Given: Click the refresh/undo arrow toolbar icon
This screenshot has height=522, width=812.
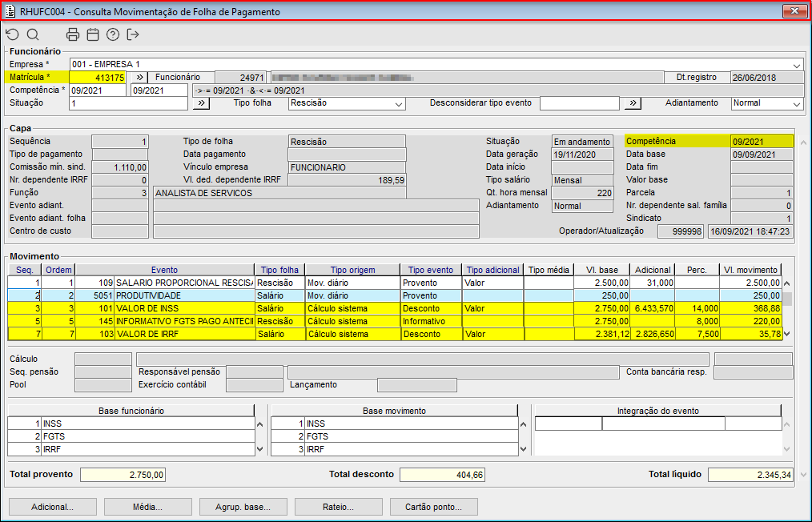Looking at the screenshot, I should click(x=12, y=34).
